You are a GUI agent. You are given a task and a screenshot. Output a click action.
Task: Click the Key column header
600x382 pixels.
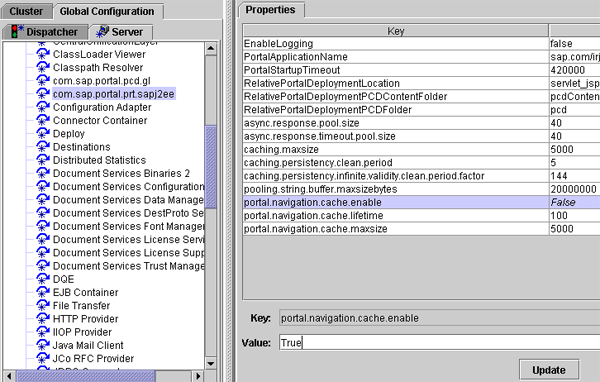[396, 31]
